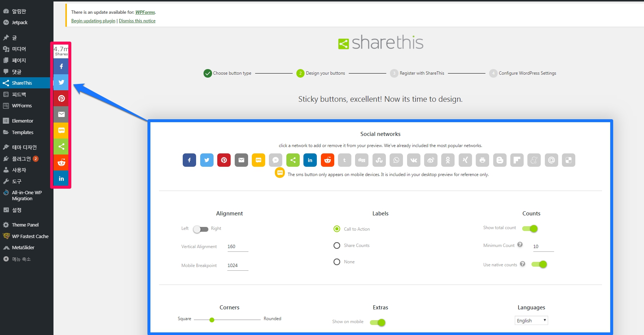
Task: Add the WhatsApp network button
Action: (x=396, y=160)
